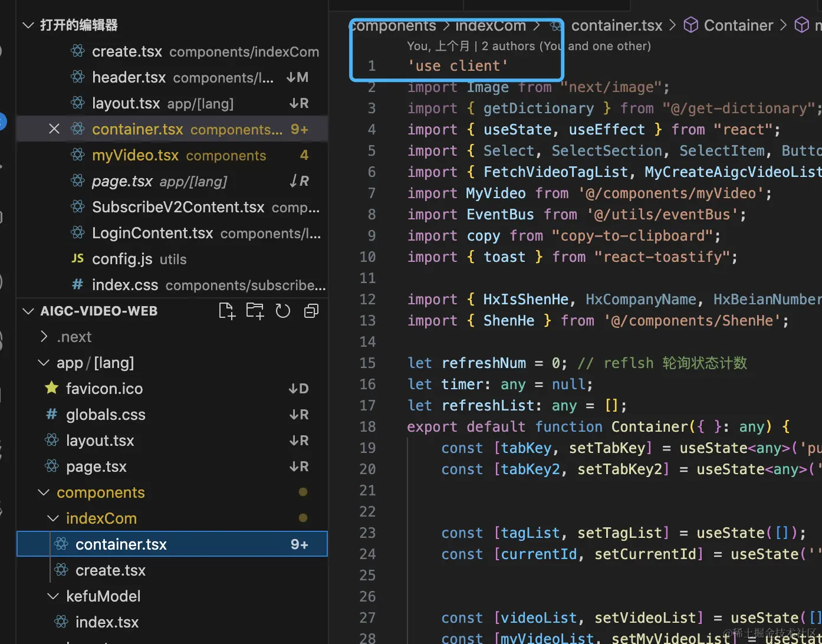Viewport: 822px width, 644px height.
Task: Click 'refreshNum' variable on line 15
Action: (x=484, y=363)
